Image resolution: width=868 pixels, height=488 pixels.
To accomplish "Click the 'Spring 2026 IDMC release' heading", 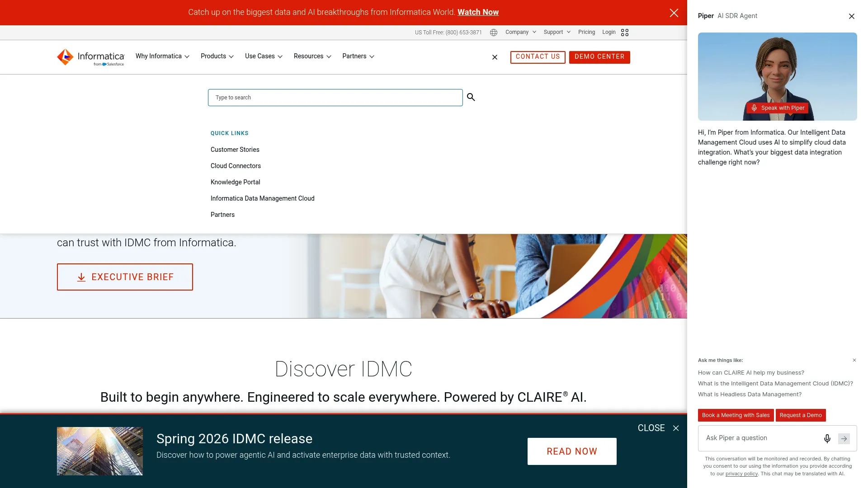I will [x=234, y=439].
